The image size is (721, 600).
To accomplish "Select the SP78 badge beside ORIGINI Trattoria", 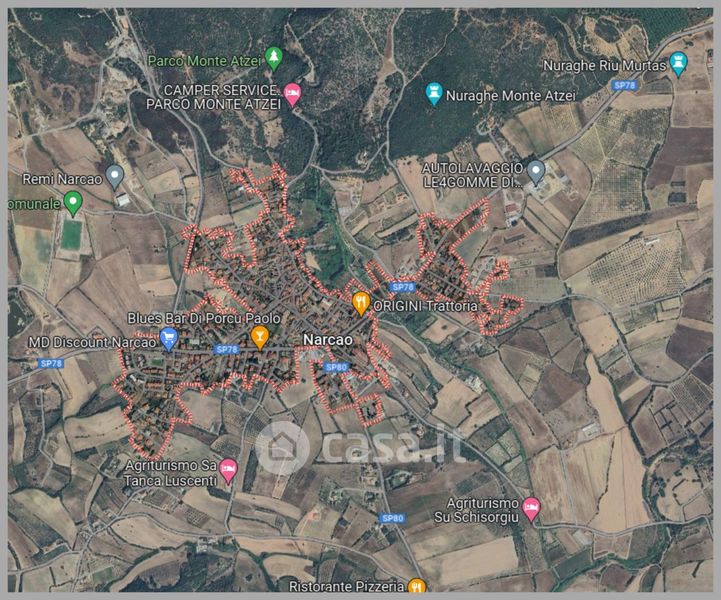I will [x=403, y=287].
